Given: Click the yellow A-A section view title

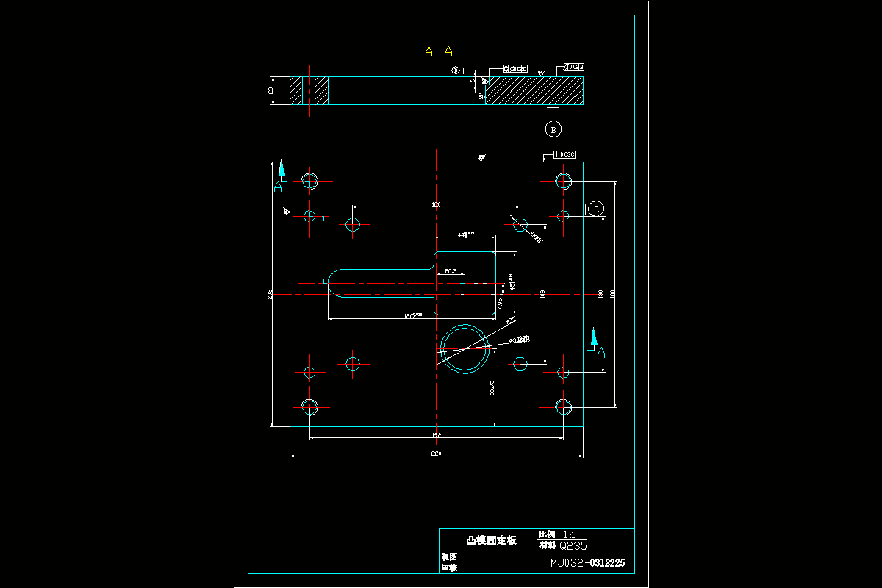Looking at the screenshot, I should 439,51.
